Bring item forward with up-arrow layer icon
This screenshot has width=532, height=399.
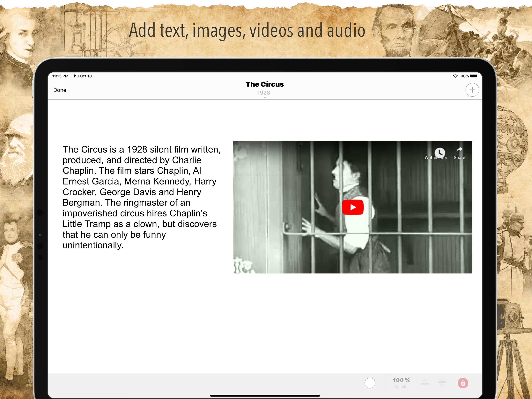[x=425, y=383]
